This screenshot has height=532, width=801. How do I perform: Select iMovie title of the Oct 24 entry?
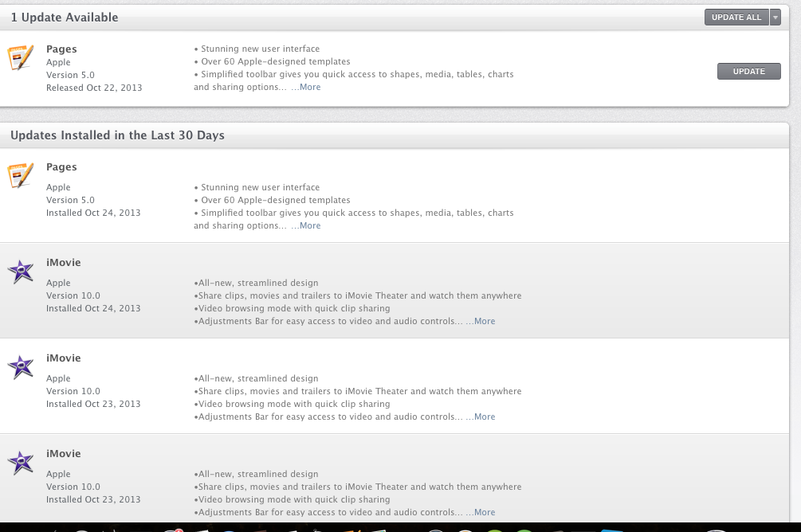coord(63,263)
